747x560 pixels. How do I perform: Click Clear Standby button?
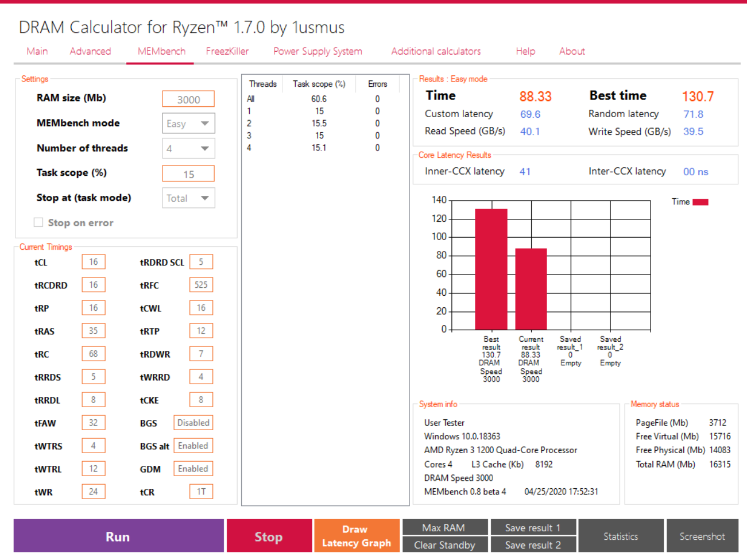pos(445,544)
